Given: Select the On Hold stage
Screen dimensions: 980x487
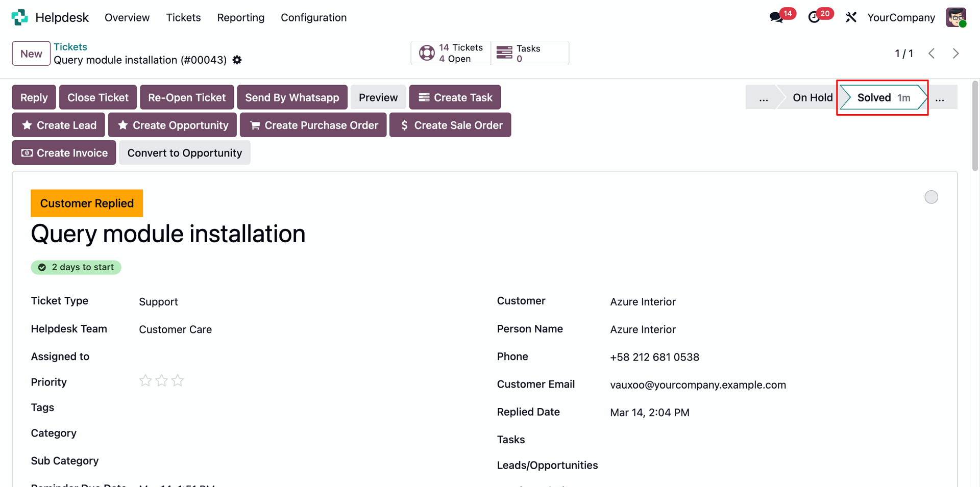Looking at the screenshot, I should pyautogui.click(x=812, y=98).
